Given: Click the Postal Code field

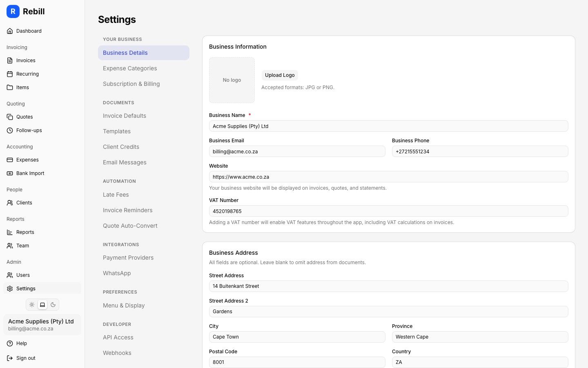Looking at the screenshot, I should [297, 362].
